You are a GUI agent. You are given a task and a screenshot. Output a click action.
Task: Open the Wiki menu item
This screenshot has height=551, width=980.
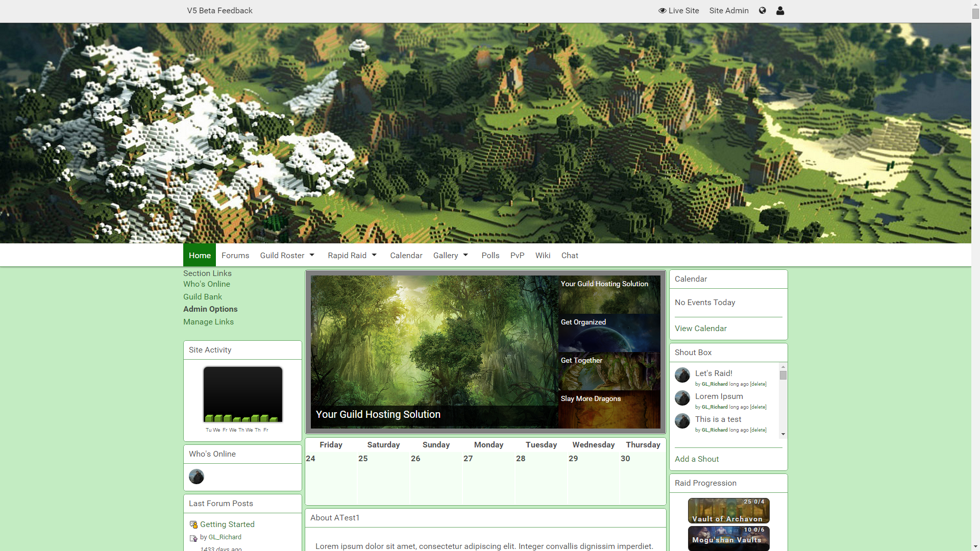click(x=543, y=255)
